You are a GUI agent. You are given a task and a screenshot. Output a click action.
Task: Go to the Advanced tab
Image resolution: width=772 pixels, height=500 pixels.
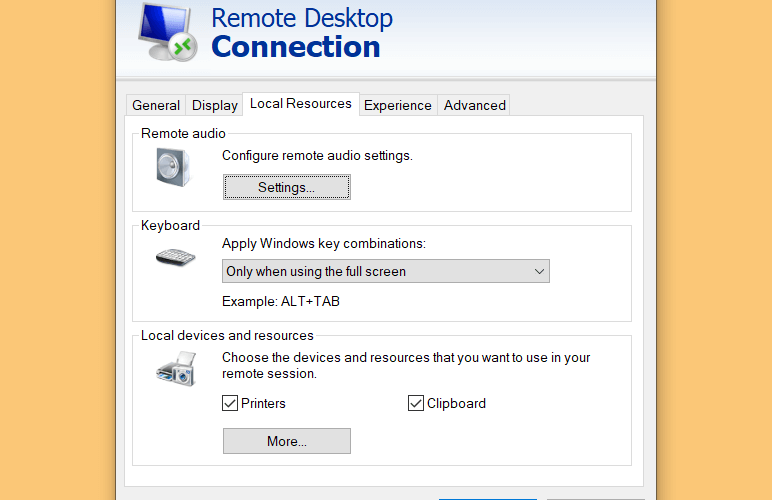(x=475, y=105)
